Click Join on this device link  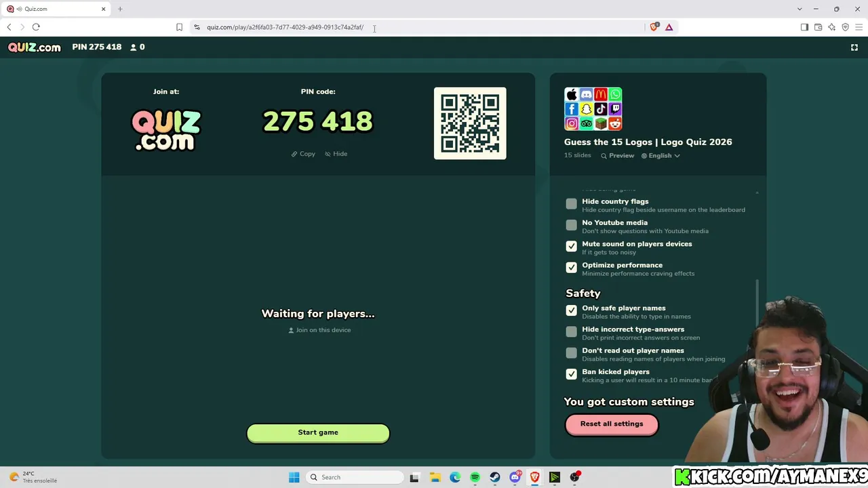coord(319,330)
